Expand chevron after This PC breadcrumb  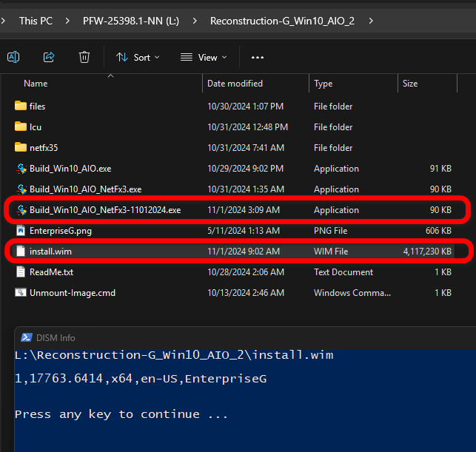tap(67, 21)
